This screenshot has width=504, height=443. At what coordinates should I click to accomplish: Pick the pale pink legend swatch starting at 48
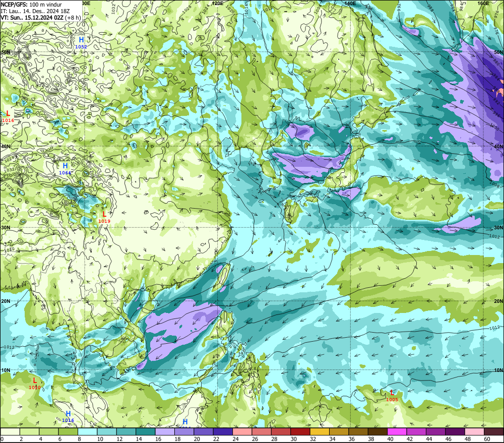tap(474, 431)
